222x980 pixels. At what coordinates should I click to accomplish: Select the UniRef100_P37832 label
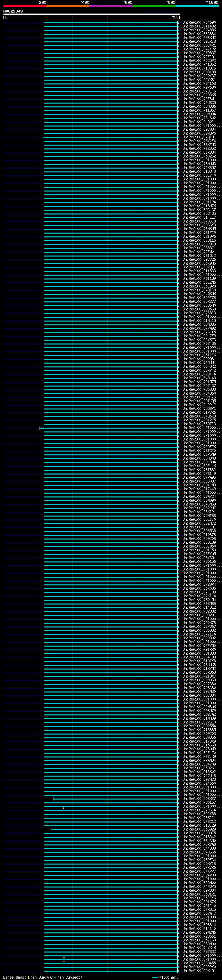(x=199, y=951)
